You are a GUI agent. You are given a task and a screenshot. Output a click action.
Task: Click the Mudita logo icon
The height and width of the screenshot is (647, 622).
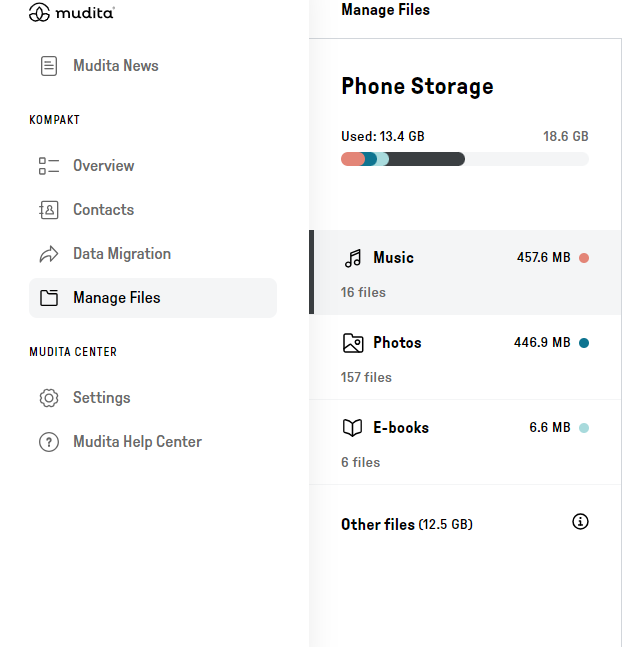[x=40, y=13]
